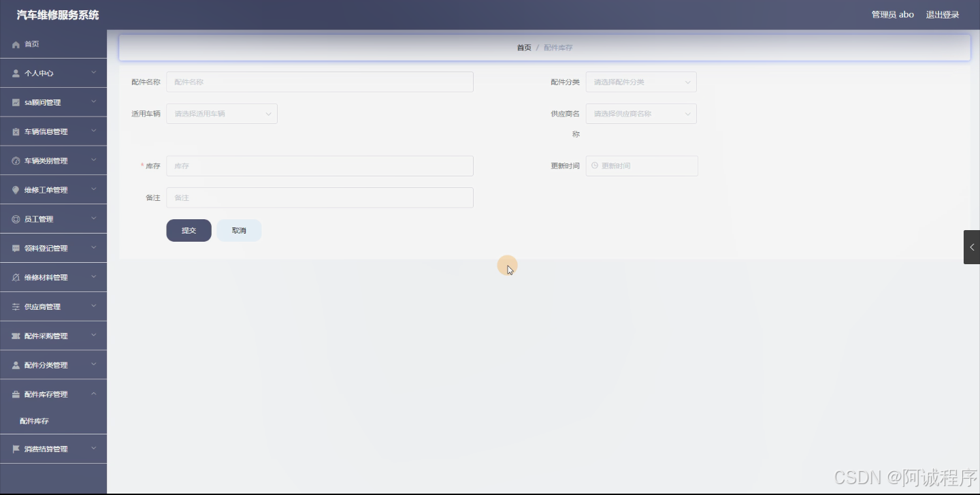The image size is (980, 495).
Task: Open the 配件分类管理 menu
Action: 53,366
